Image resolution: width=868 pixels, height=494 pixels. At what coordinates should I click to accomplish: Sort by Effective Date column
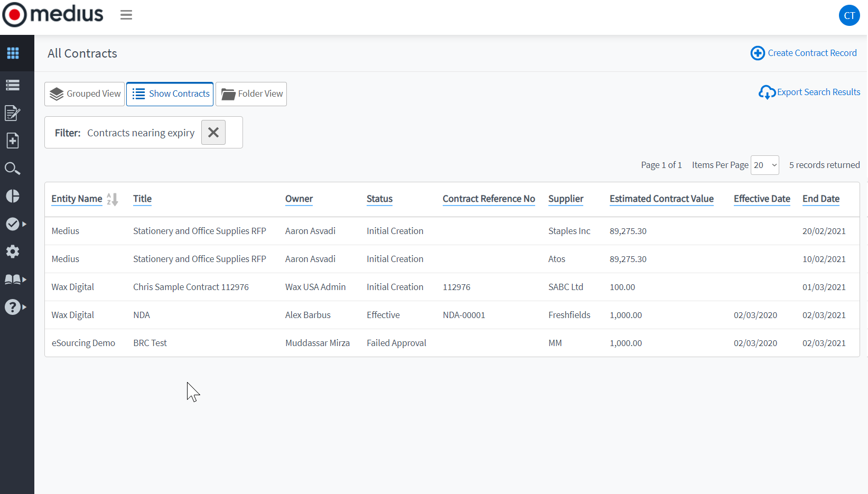762,199
